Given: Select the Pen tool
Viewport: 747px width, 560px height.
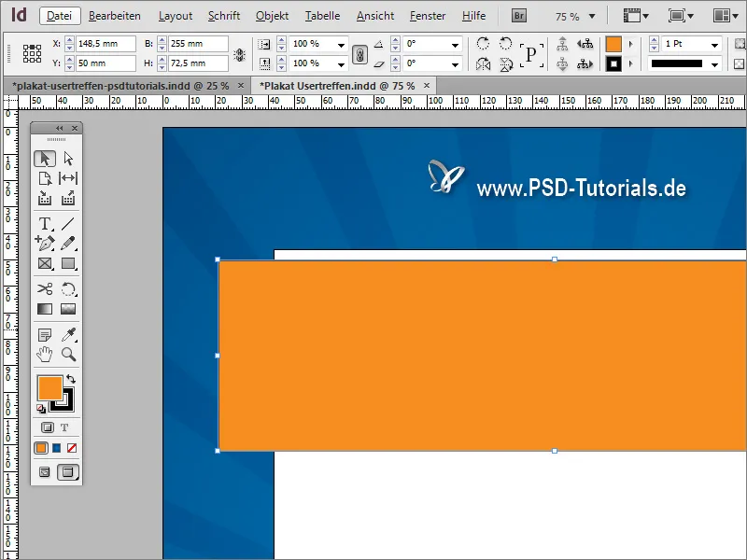Looking at the screenshot, I should coord(45,243).
